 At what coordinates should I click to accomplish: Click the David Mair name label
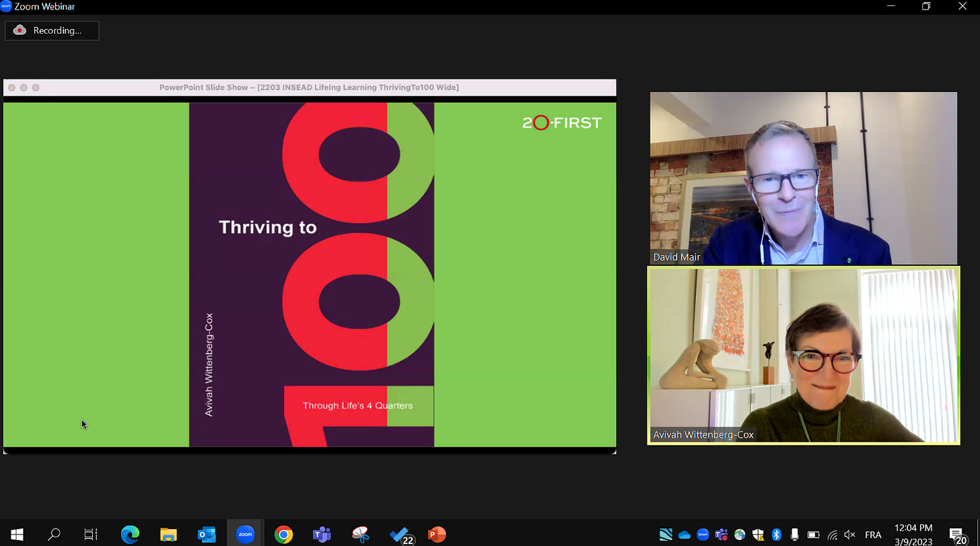[676, 257]
